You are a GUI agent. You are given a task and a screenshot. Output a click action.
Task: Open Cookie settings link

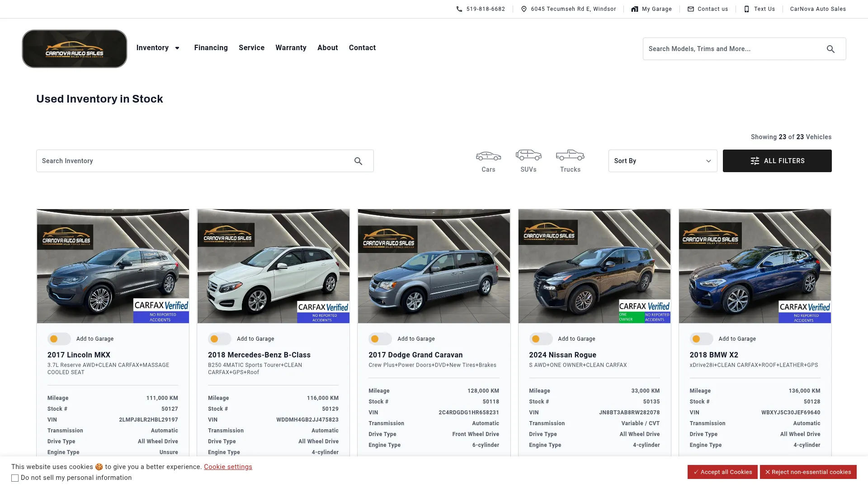pos(228,467)
